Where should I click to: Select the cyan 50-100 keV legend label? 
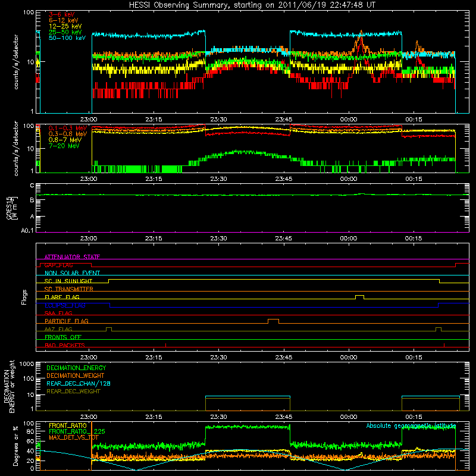tap(67, 38)
